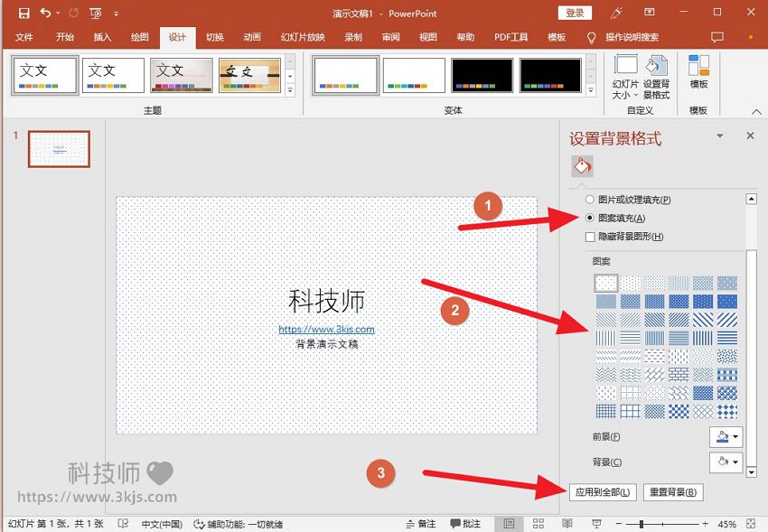Switch to the Slide Show (幻灯片放映) tab

pyautogui.click(x=303, y=37)
